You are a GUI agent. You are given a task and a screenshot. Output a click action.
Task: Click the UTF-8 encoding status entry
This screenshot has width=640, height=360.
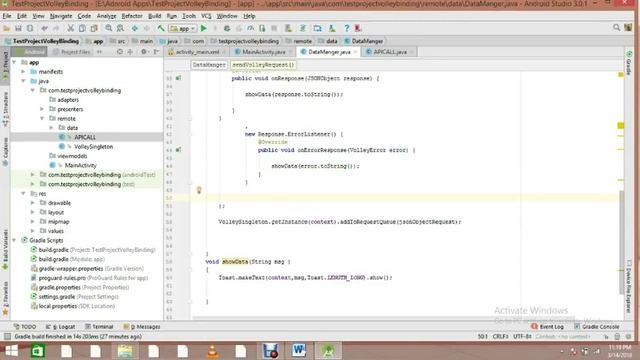coord(522,336)
